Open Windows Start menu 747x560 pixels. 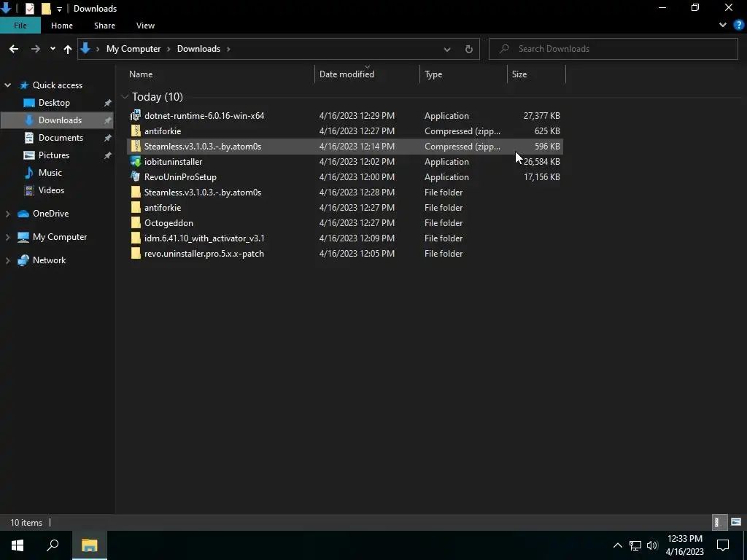[x=18, y=545]
